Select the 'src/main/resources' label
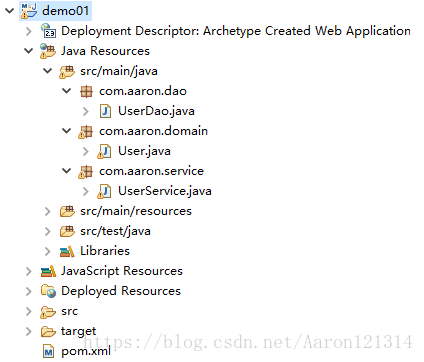424x362 pixels. tap(136, 211)
